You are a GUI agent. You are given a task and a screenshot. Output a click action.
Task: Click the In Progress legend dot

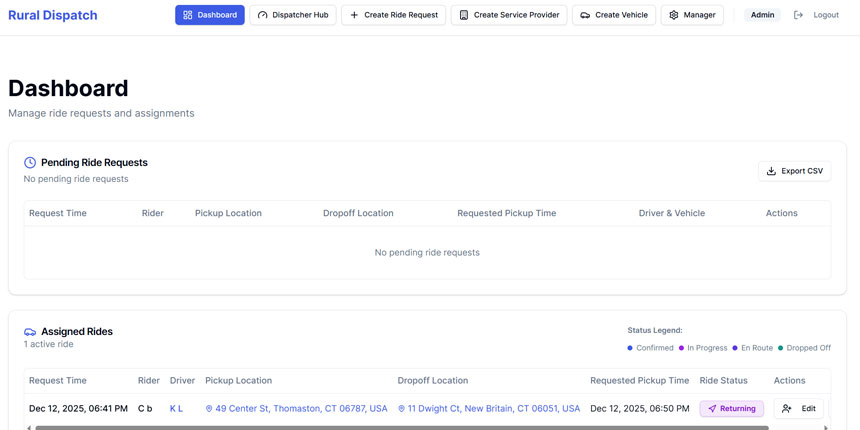(x=681, y=348)
